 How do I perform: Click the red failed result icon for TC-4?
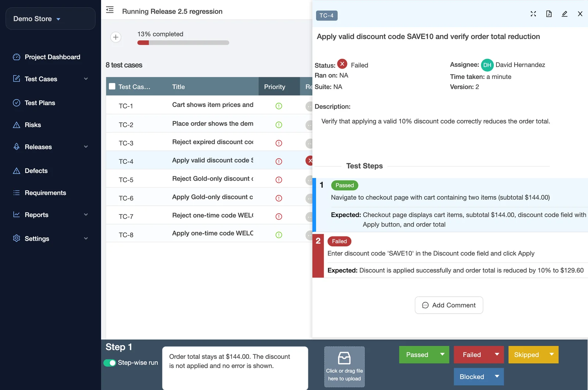tap(309, 160)
